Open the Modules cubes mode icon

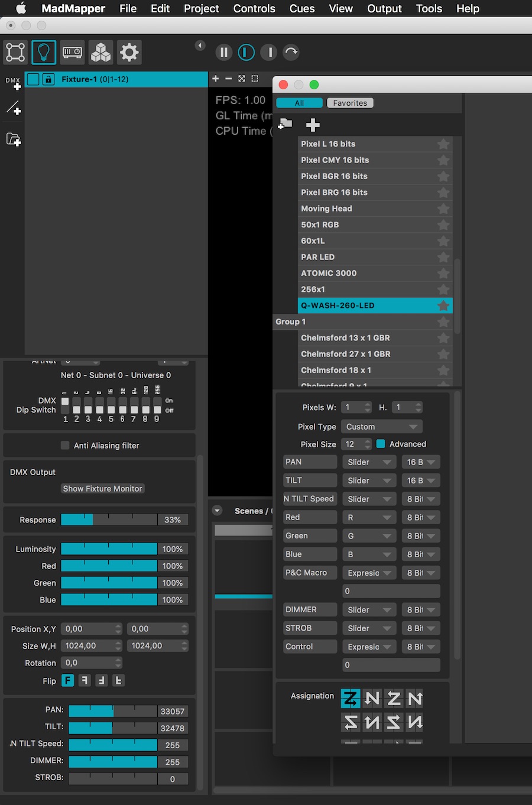tap(100, 53)
